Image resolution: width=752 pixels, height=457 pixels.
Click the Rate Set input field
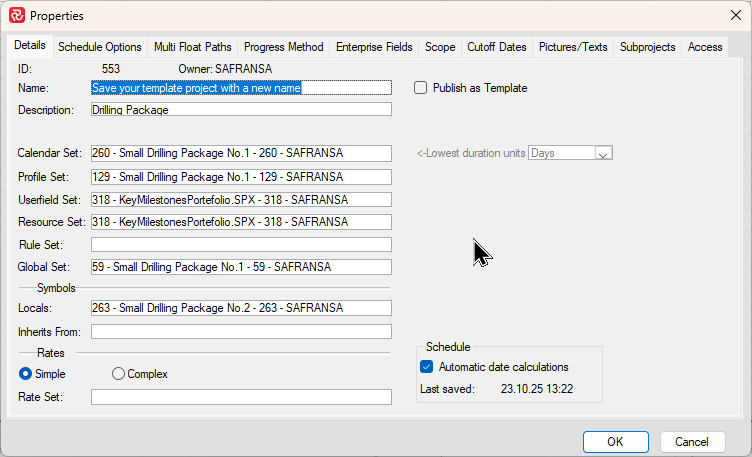(x=240, y=397)
